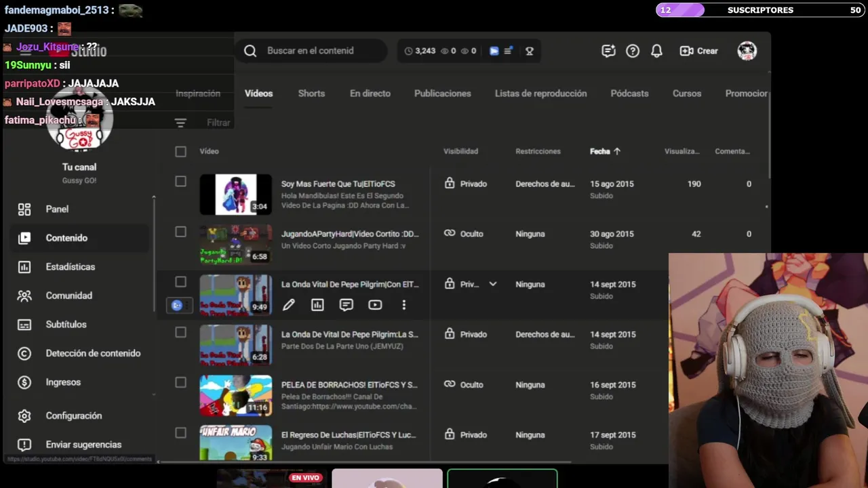Open comments icon for La Onda Vital video
Screen dimensions: 868x488
347,305
